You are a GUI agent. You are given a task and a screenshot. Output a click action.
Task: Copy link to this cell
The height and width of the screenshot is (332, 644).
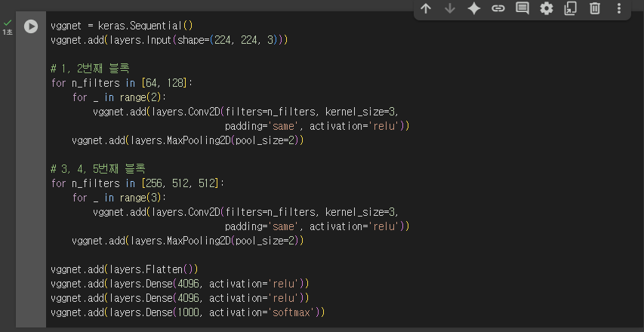[x=498, y=8]
